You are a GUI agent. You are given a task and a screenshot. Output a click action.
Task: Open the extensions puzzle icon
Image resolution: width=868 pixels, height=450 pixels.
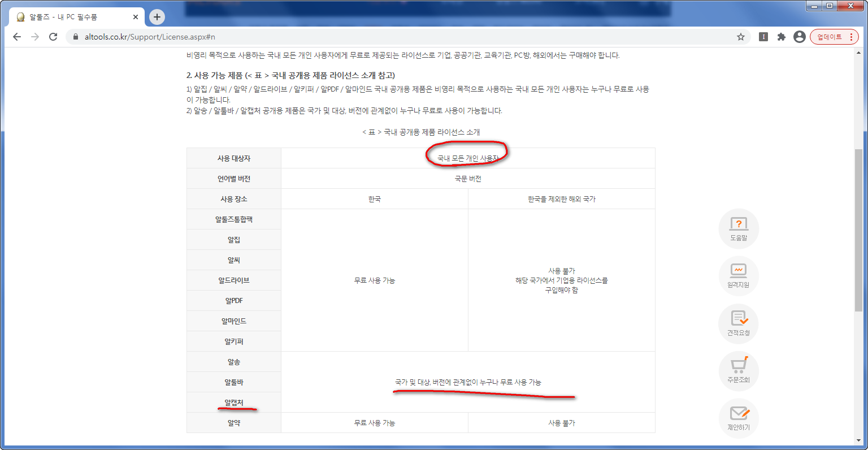[x=782, y=37]
